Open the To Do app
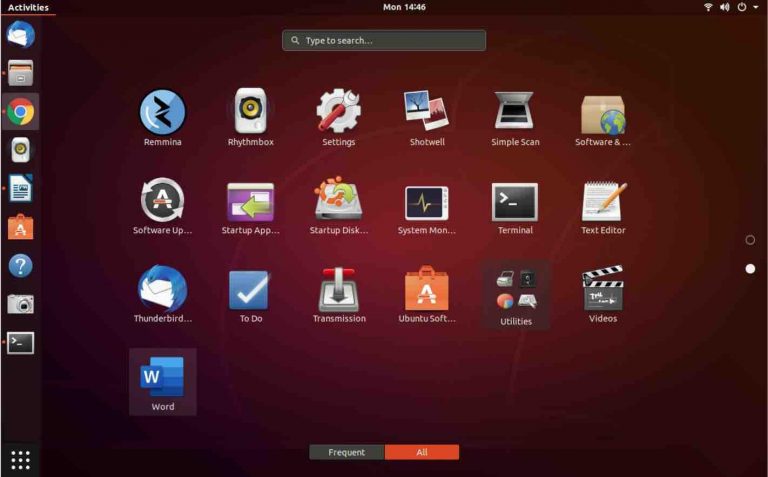 click(250, 290)
